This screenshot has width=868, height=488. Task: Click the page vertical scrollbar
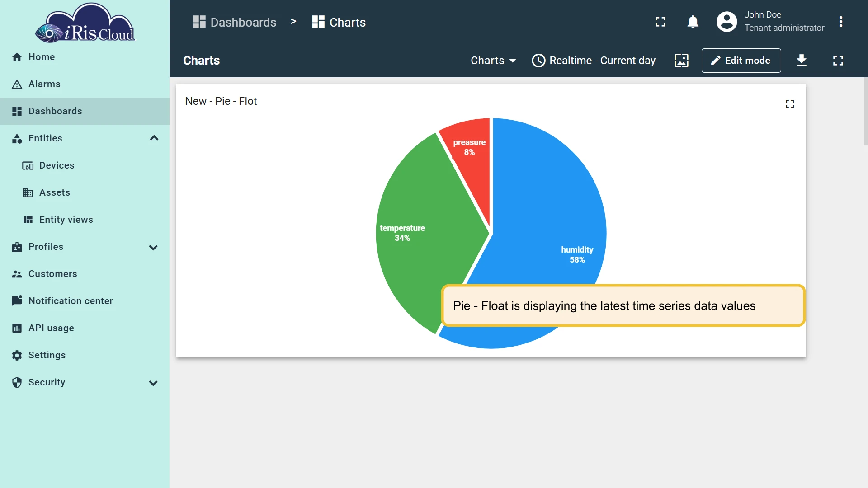point(865,112)
